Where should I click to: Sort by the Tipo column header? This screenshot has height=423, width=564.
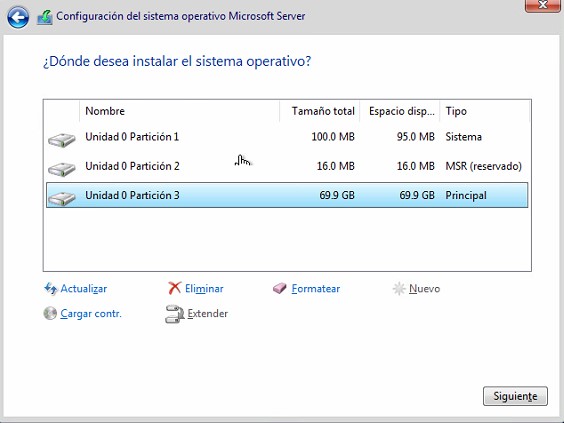[485, 111]
